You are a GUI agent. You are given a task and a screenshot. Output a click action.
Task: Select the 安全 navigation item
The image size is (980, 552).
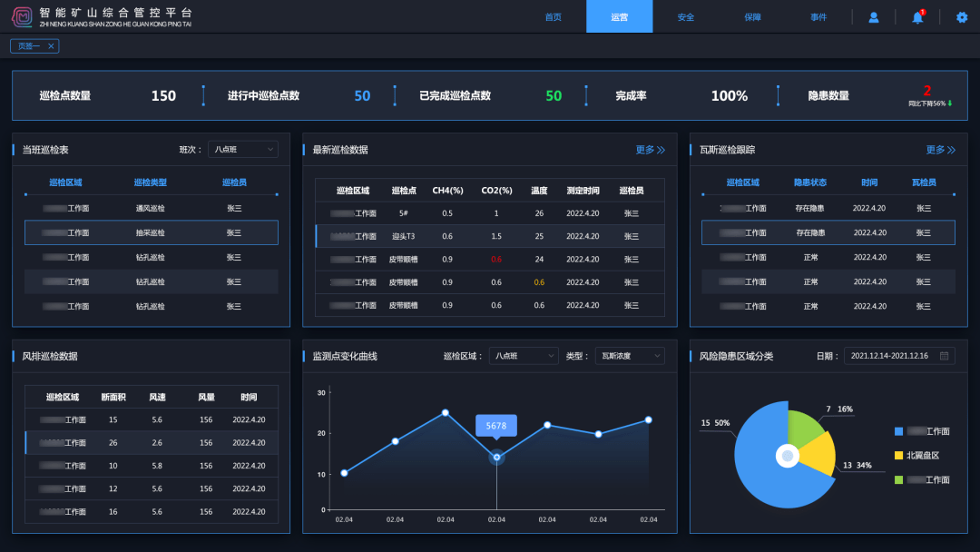(x=685, y=15)
